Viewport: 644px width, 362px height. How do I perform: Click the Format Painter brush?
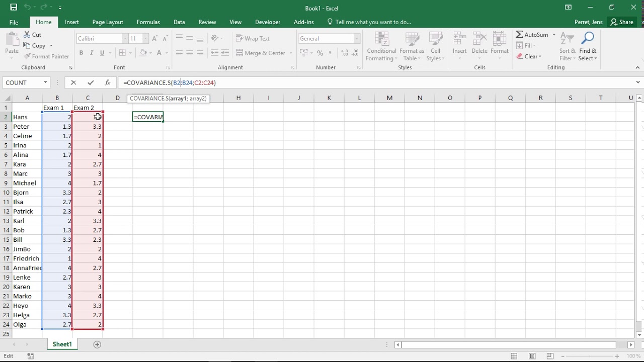tap(46, 56)
